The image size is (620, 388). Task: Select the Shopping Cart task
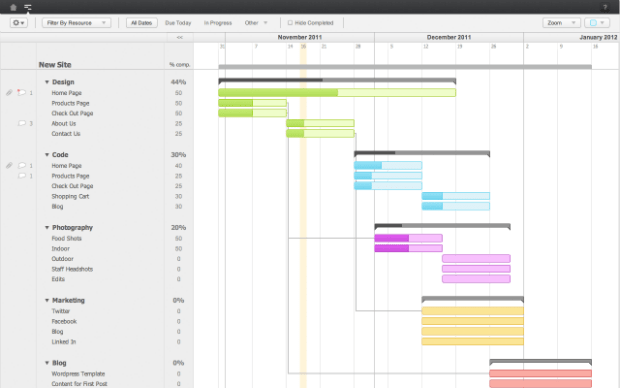(70, 196)
